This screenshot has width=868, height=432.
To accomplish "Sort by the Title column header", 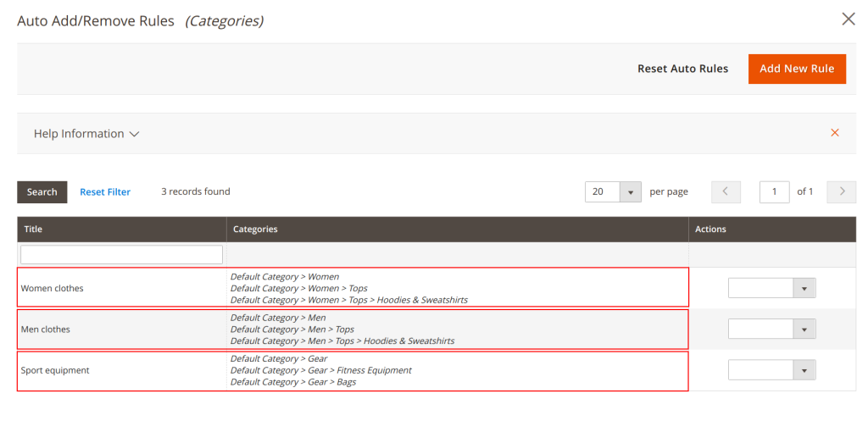I will pyautogui.click(x=34, y=230).
